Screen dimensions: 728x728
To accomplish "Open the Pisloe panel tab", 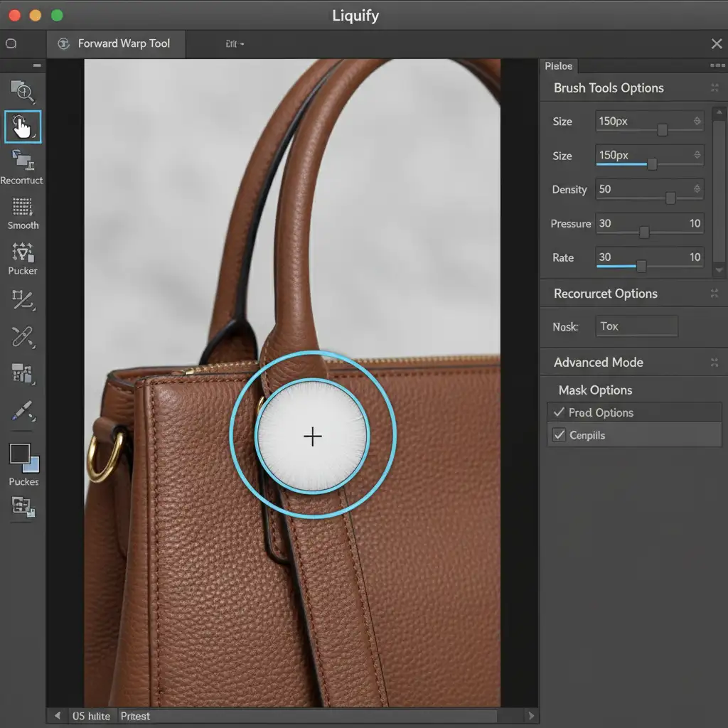I will [559, 66].
